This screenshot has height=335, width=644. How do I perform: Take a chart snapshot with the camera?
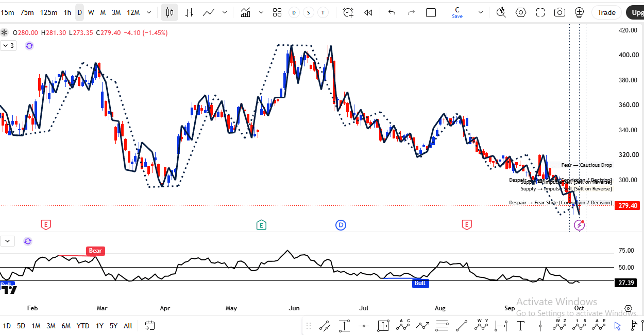tap(560, 12)
